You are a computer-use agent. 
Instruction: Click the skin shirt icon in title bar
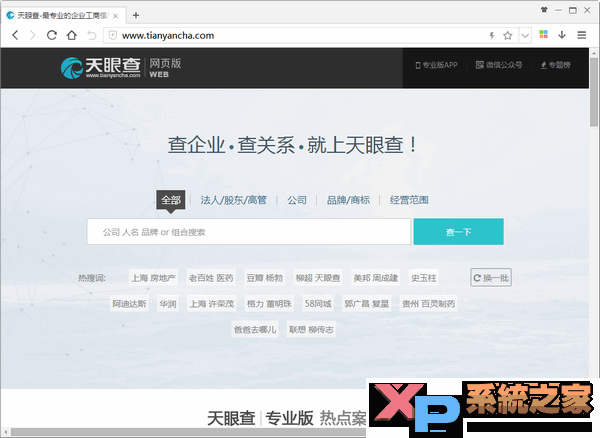click(544, 10)
